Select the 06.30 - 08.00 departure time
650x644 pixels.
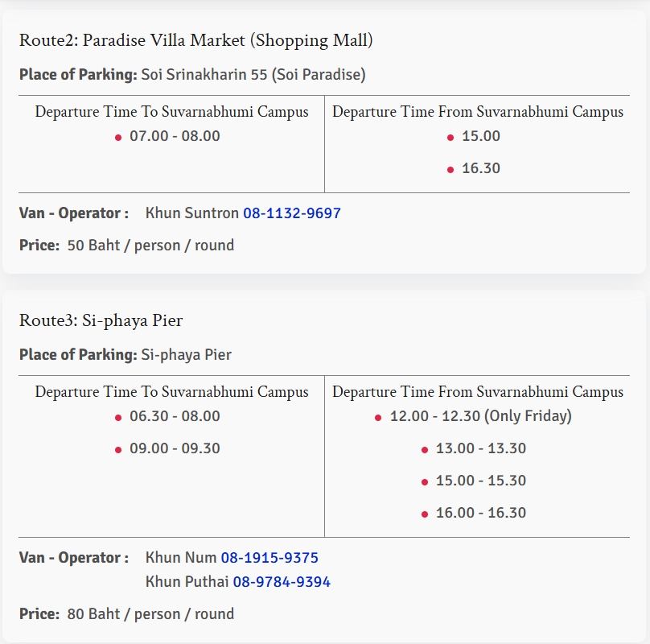(175, 416)
